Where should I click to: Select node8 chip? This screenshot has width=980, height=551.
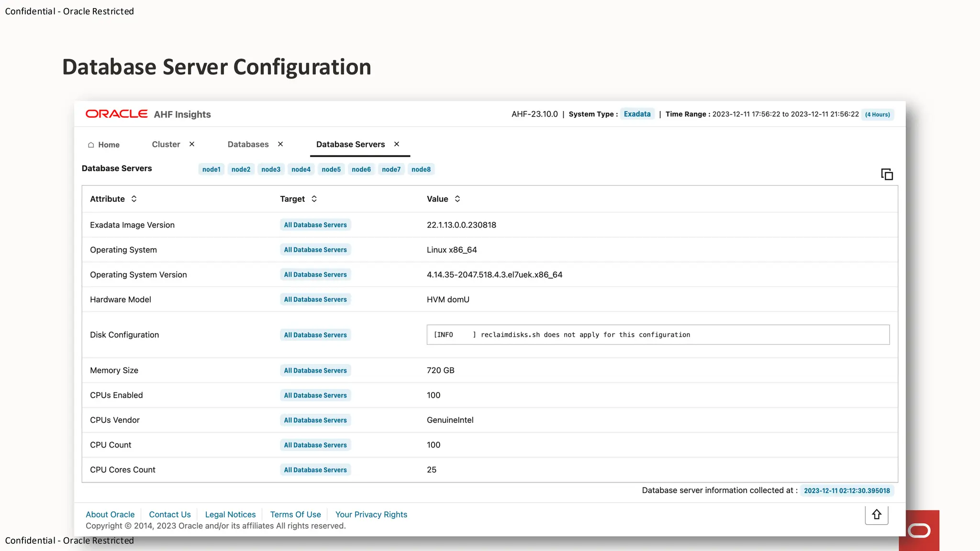[421, 169]
